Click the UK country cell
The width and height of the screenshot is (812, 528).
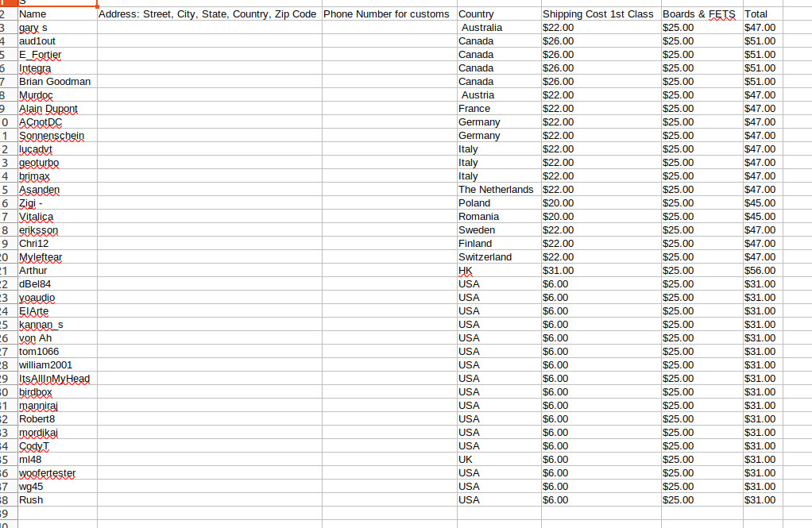[499, 459]
